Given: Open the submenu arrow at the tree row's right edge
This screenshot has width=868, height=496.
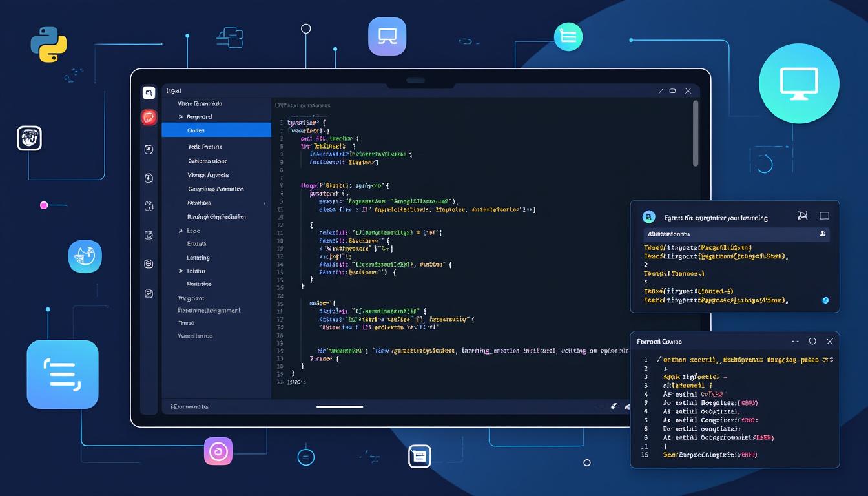Looking at the screenshot, I should click(265, 203).
